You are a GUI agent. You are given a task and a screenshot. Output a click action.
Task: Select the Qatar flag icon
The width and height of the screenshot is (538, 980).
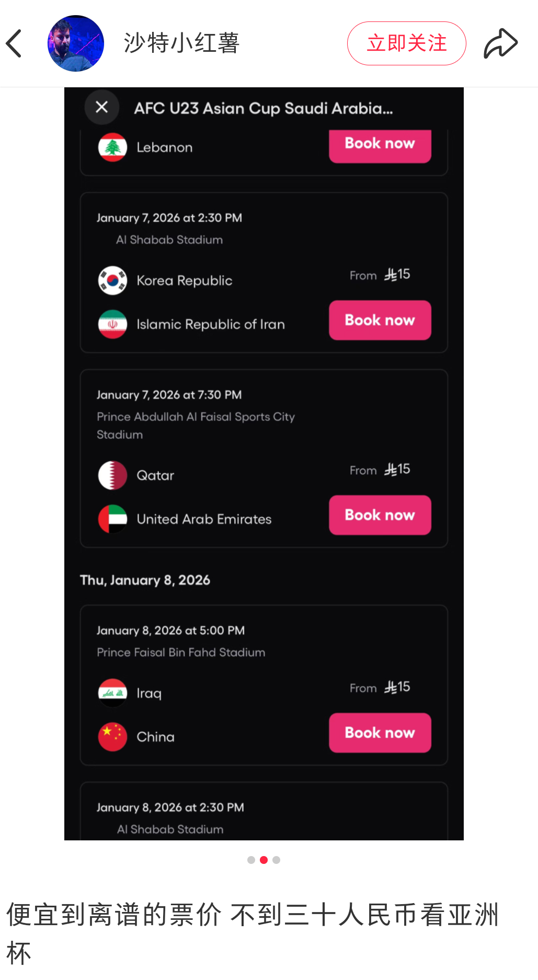tap(112, 475)
